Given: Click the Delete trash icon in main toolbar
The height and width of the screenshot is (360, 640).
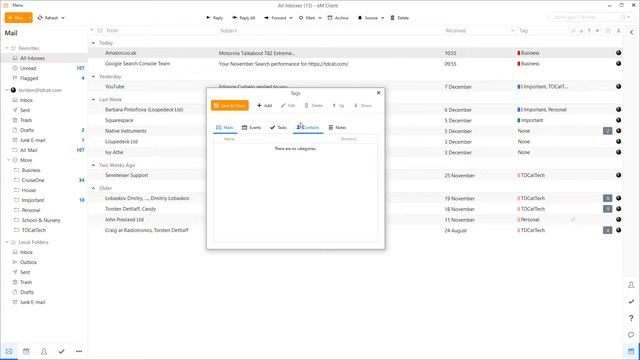Looking at the screenshot, I should tap(393, 18).
